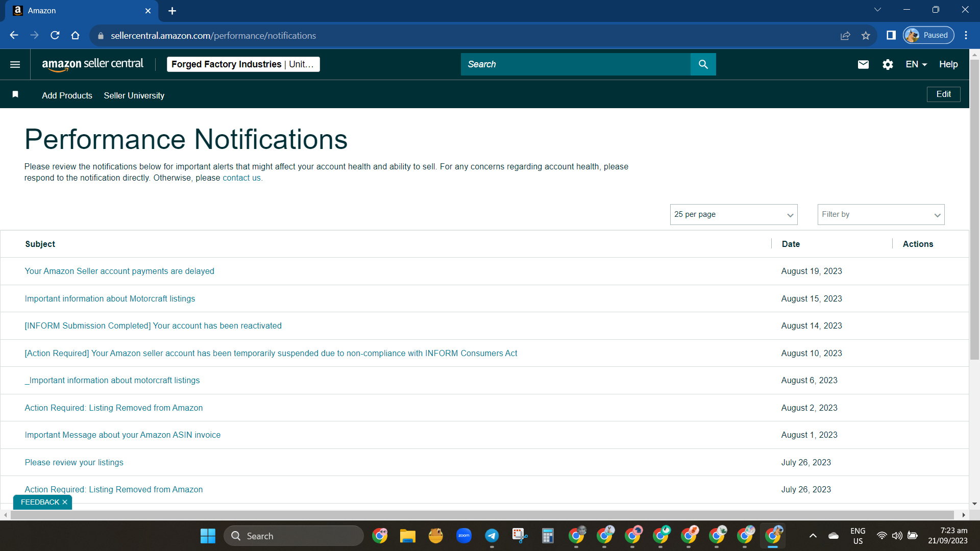980x551 pixels.
Task: Click the bookmark flag icon beside Add Products
Action: click(x=15, y=94)
